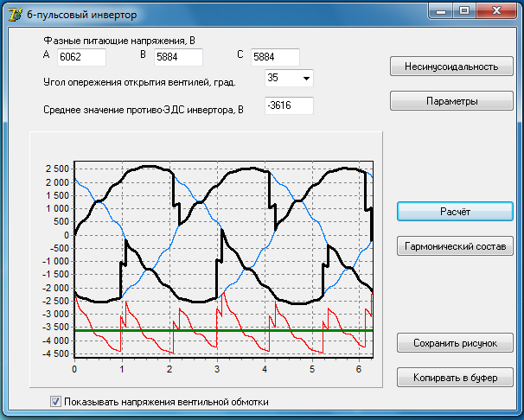Click the Несинусоидальность button

pyautogui.click(x=451, y=67)
